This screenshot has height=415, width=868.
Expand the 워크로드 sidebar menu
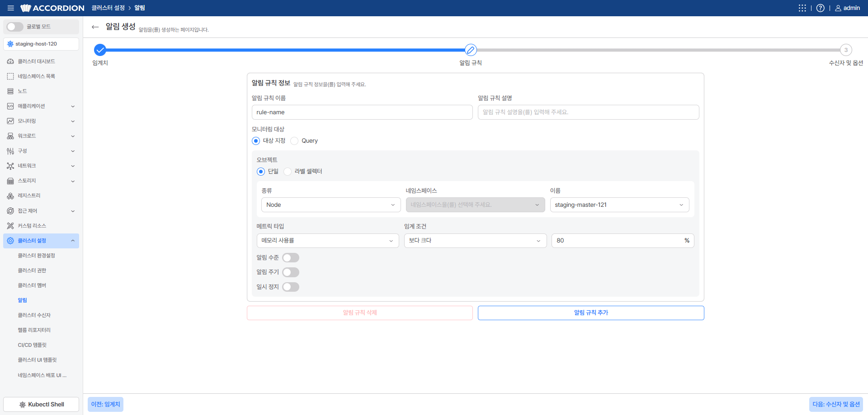pos(41,136)
